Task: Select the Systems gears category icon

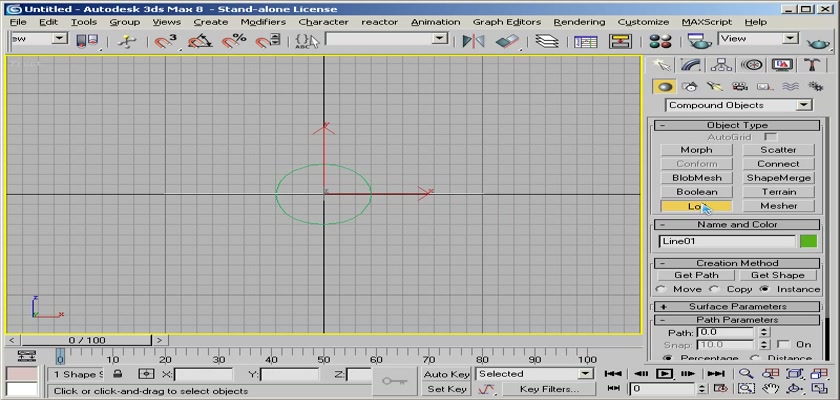Action: pyautogui.click(x=815, y=86)
